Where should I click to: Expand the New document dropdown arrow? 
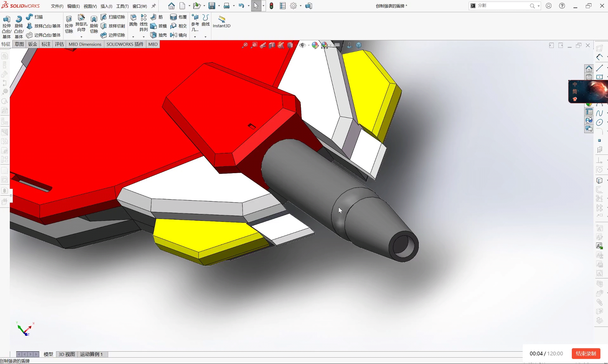coord(189,6)
